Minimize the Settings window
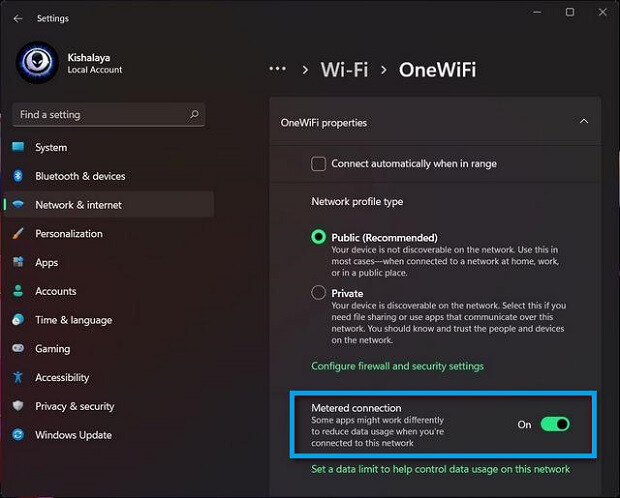Screen dimensions: 620x498 coord(537,12)
